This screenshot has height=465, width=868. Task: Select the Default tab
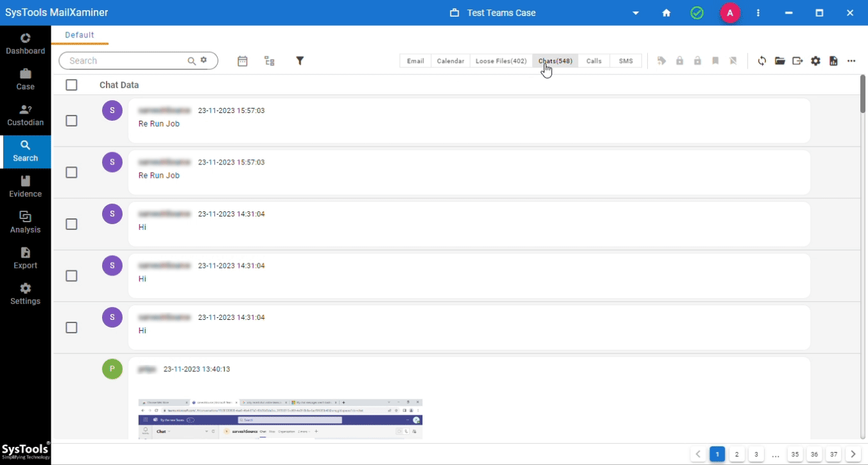[x=80, y=35]
